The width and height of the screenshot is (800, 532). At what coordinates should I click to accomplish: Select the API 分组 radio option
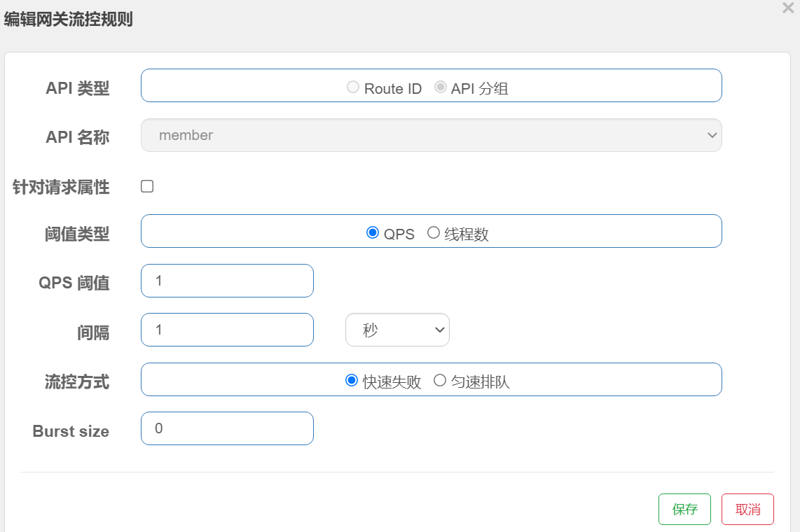click(441, 87)
